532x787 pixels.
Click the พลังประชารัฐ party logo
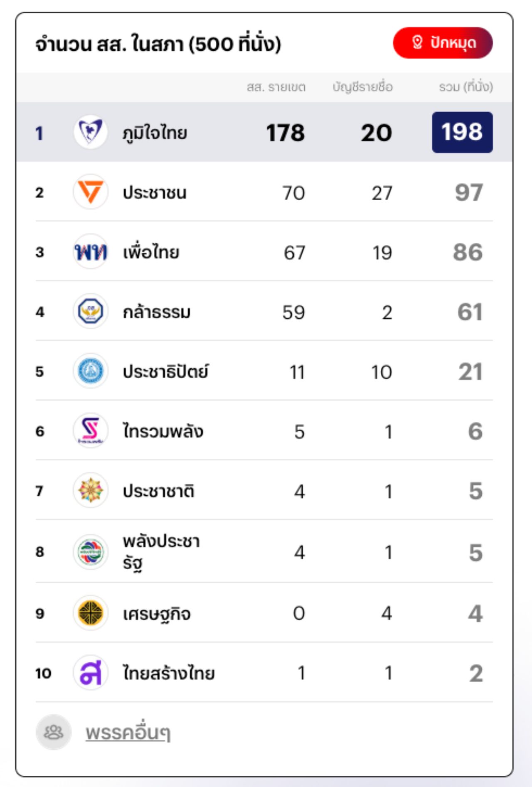pos(91,552)
